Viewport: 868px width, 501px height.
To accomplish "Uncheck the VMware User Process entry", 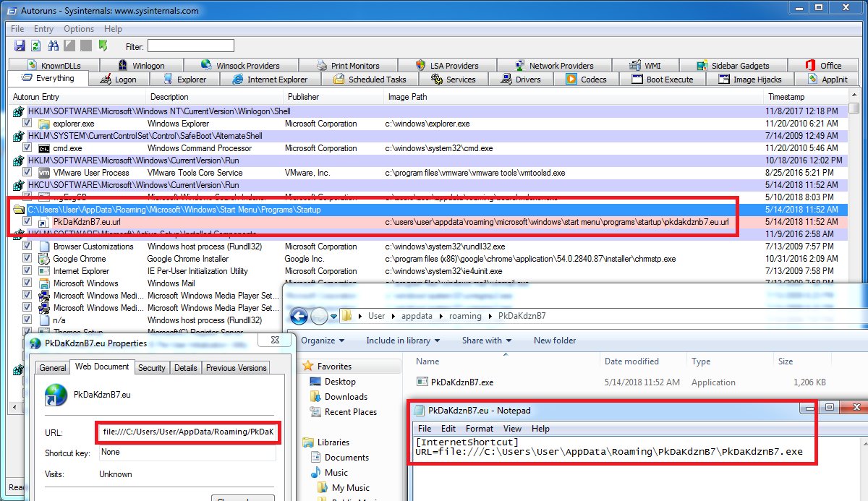I will click(x=27, y=173).
